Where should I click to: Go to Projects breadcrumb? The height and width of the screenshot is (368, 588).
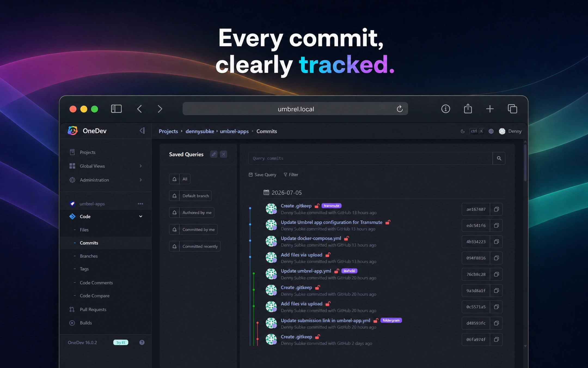coord(168,131)
